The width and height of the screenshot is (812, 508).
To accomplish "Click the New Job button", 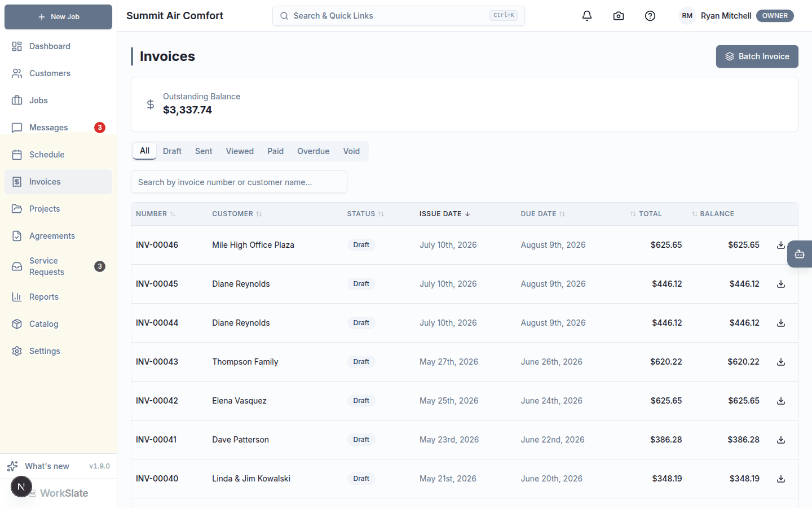I will (59, 17).
